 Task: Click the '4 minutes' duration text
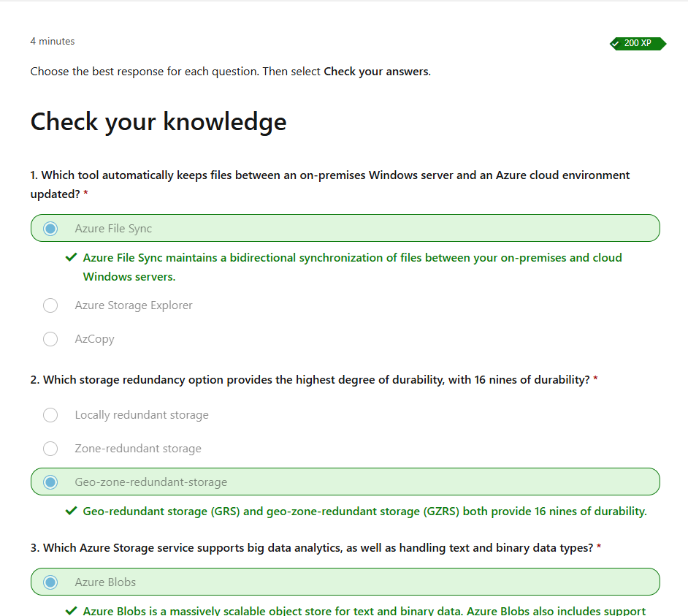pyautogui.click(x=53, y=41)
